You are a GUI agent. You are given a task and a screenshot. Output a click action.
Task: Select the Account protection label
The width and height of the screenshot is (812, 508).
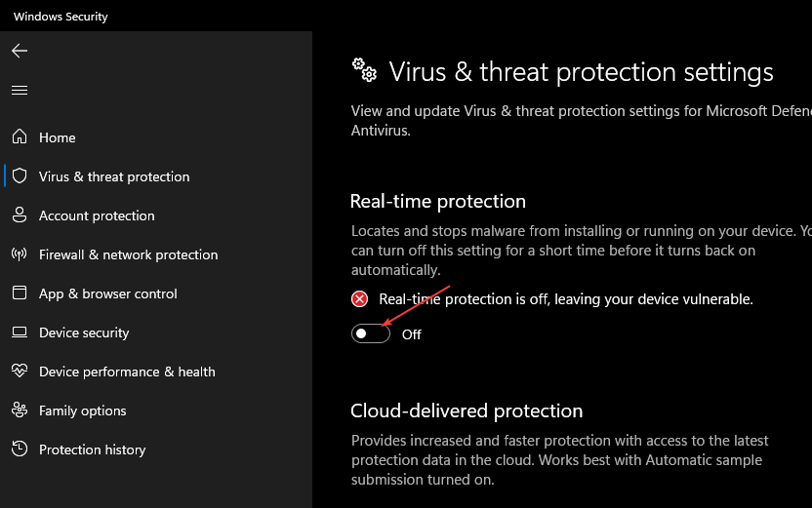[x=97, y=215]
